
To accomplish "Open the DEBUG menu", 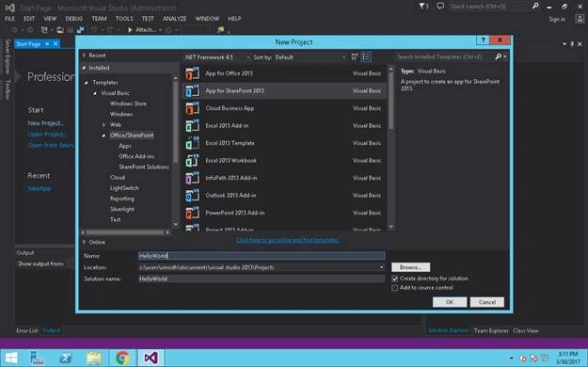I will pos(74,19).
